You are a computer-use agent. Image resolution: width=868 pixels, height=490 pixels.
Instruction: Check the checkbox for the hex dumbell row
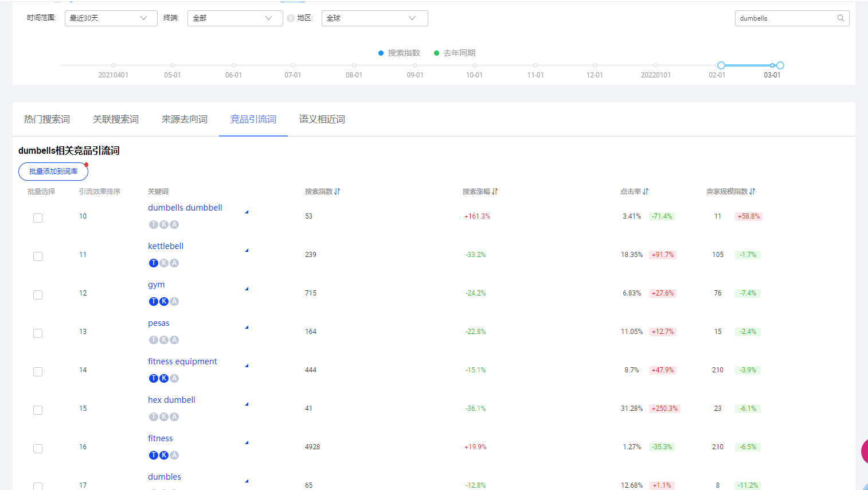pos(37,410)
